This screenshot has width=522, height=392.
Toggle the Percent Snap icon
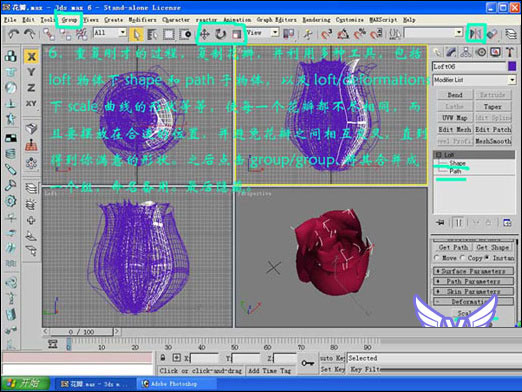pyautogui.click(x=360, y=34)
